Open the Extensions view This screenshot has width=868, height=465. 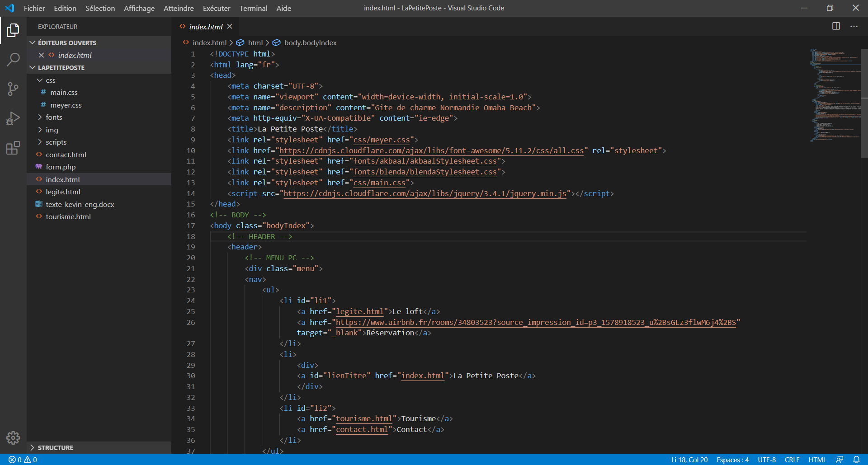pyautogui.click(x=13, y=148)
